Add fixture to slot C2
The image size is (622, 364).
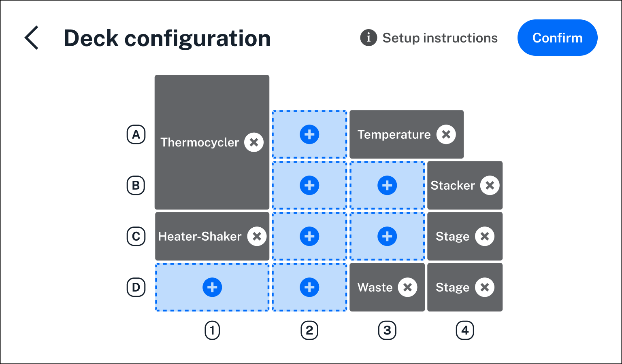(x=309, y=236)
